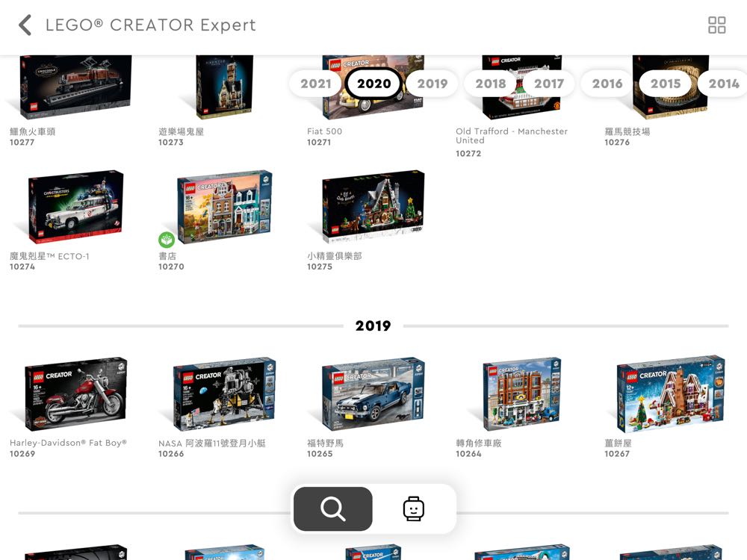The width and height of the screenshot is (747, 560).
Task: Select the '鱷魚火車頭' title text
Action: (32, 131)
